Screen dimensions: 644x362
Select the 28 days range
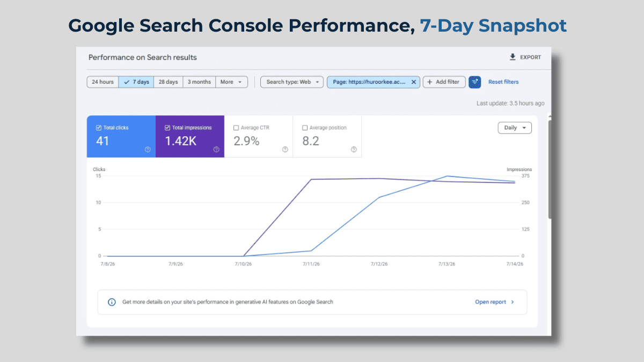pos(168,82)
